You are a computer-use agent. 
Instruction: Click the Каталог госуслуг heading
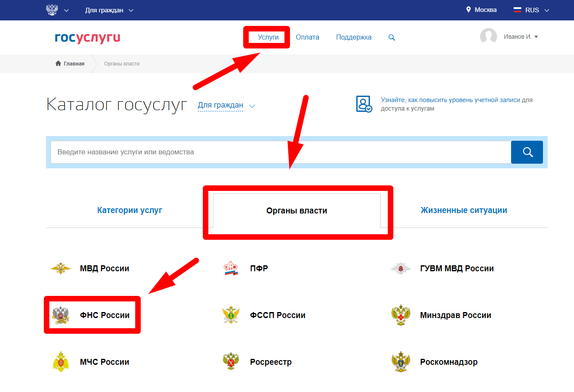pyautogui.click(x=117, y=104)
